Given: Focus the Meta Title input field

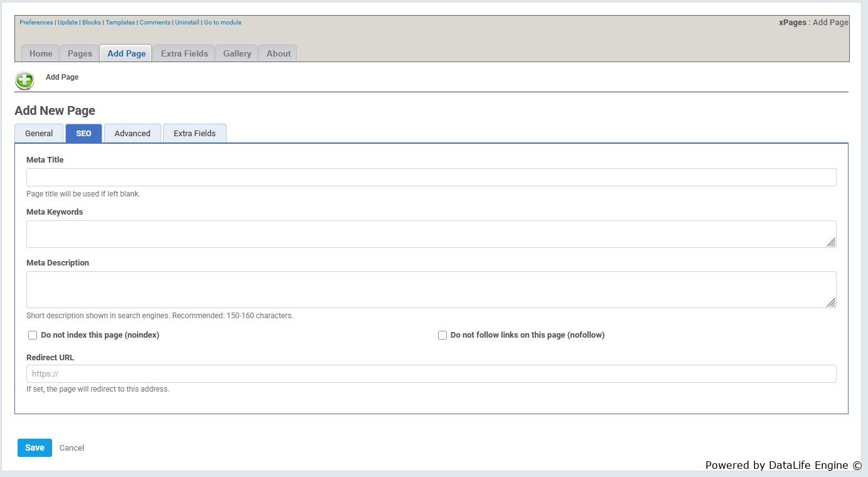Looking at the screenshot, I should [x=431, y=177].
